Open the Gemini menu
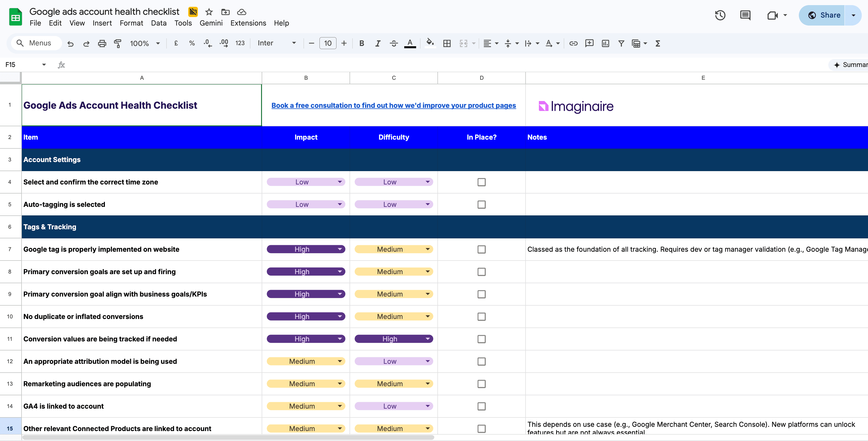Screen dimensions: 868x441 click(x=211, y=23)
